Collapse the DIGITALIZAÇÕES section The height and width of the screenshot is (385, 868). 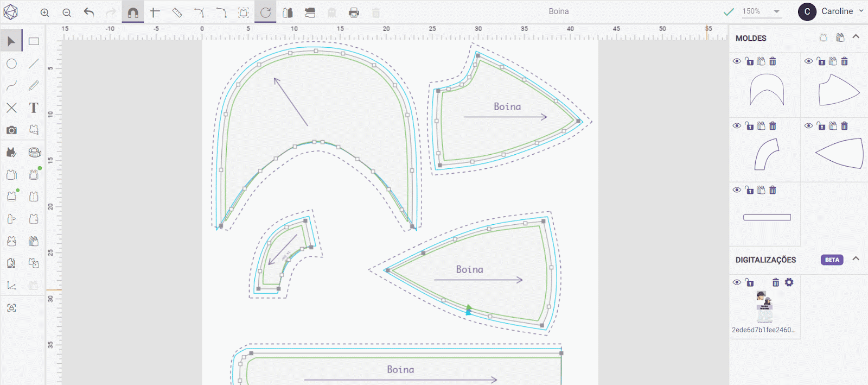pyautogui.click(x=856, y=258)
